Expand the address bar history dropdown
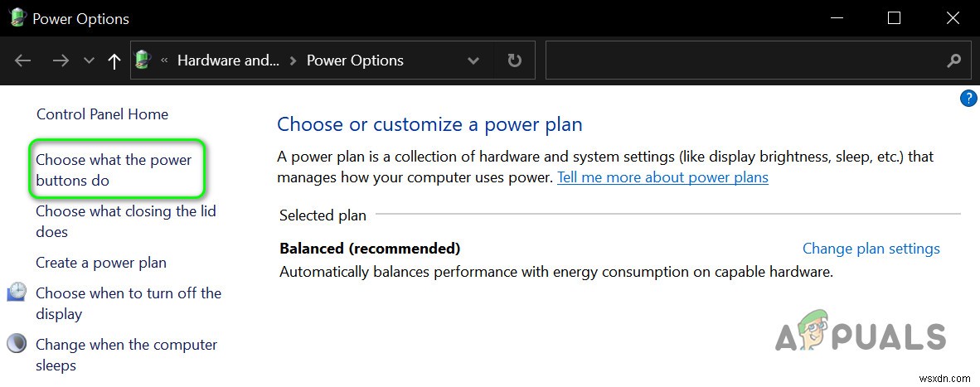The width and height of the screenshot is (980, 387). tap(473, 60)
